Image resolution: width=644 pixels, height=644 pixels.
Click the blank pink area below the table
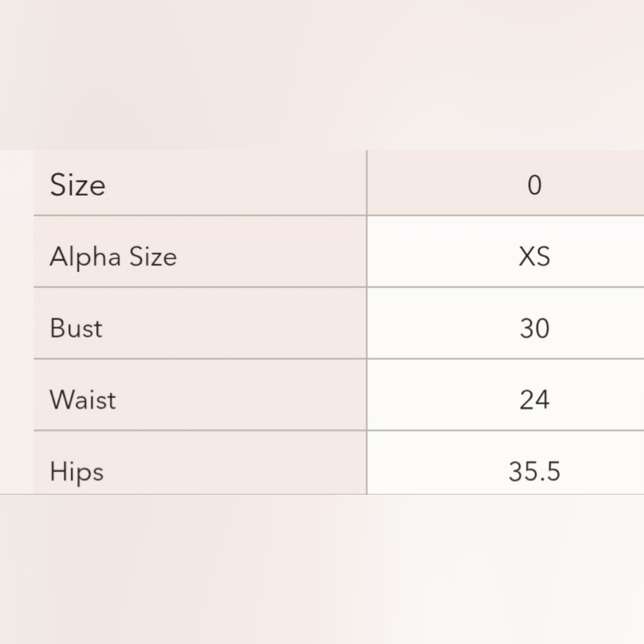[x=322, y=569]
